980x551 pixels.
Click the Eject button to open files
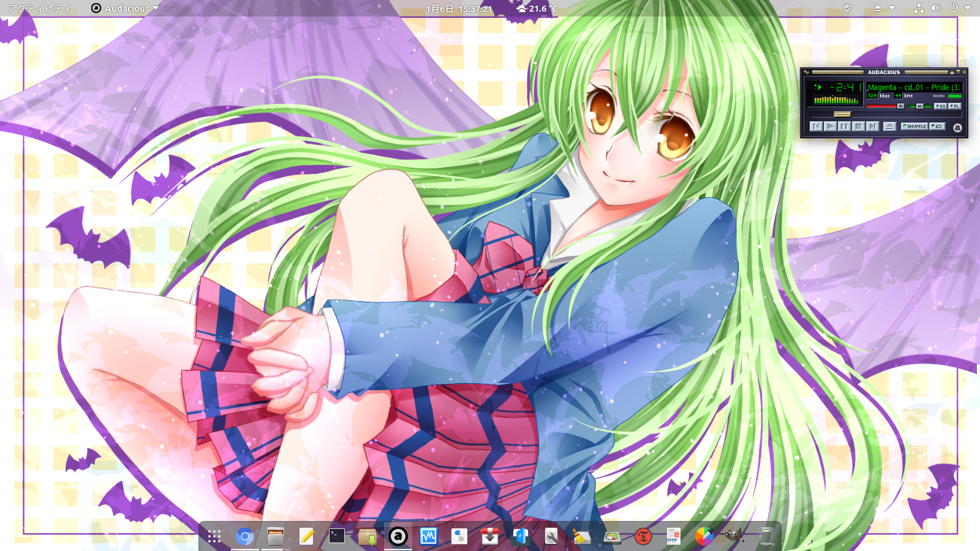(x=890, y=126)
